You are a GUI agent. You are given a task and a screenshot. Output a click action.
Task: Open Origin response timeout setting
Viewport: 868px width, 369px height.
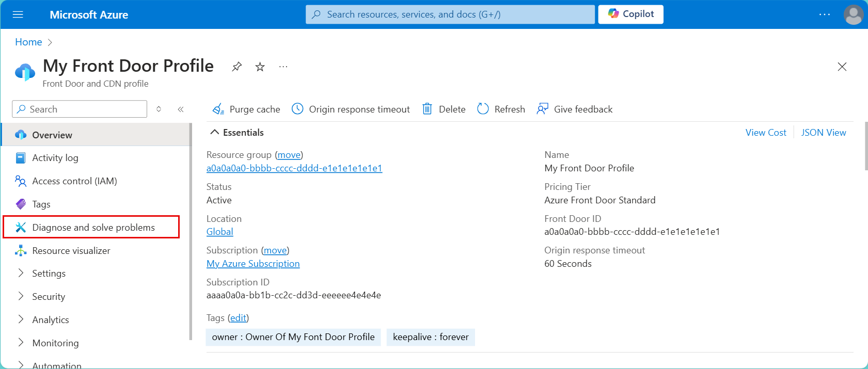pyautogui.click(x=351, y=109)
